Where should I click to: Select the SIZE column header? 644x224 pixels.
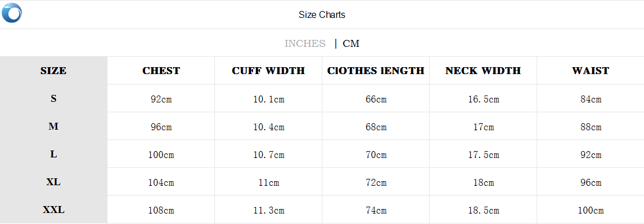pos(53,71)
